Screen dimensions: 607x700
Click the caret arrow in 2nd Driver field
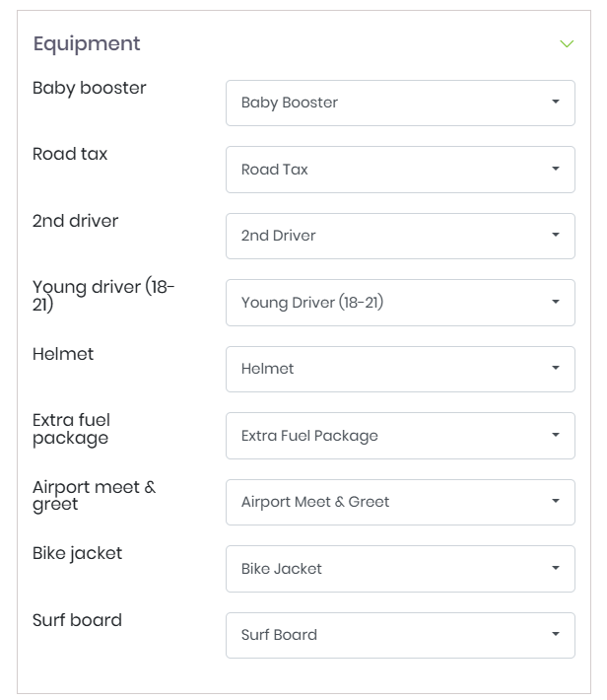556,236
